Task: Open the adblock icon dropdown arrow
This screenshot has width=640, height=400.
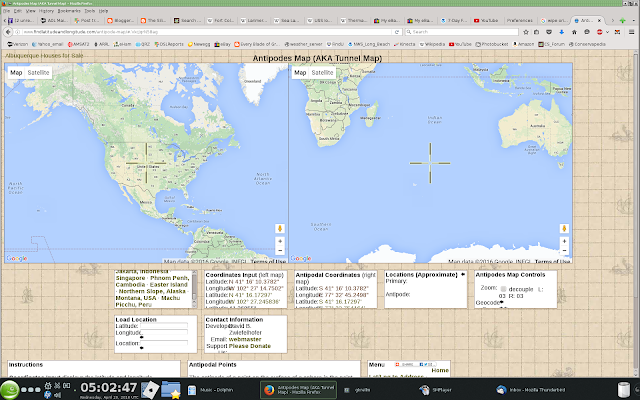Action: click(x=607, y=32)
